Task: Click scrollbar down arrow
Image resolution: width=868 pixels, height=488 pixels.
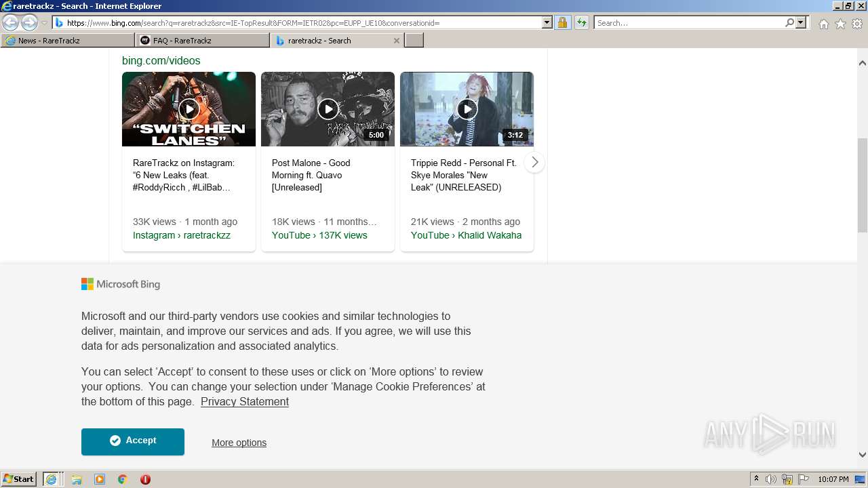Action: pyautogui.click(x=863, y=455)
